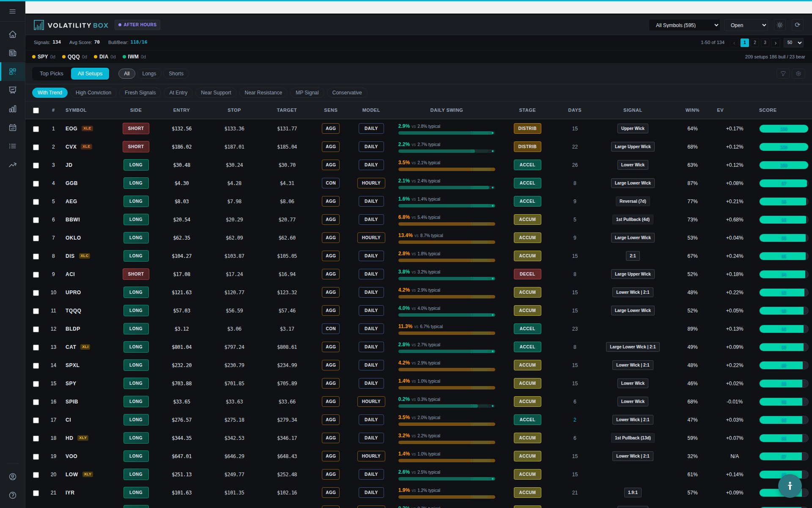This screenshot has height=508, width=812.
Task: Click the EOG score bar
Action: [x=784, y=129]
